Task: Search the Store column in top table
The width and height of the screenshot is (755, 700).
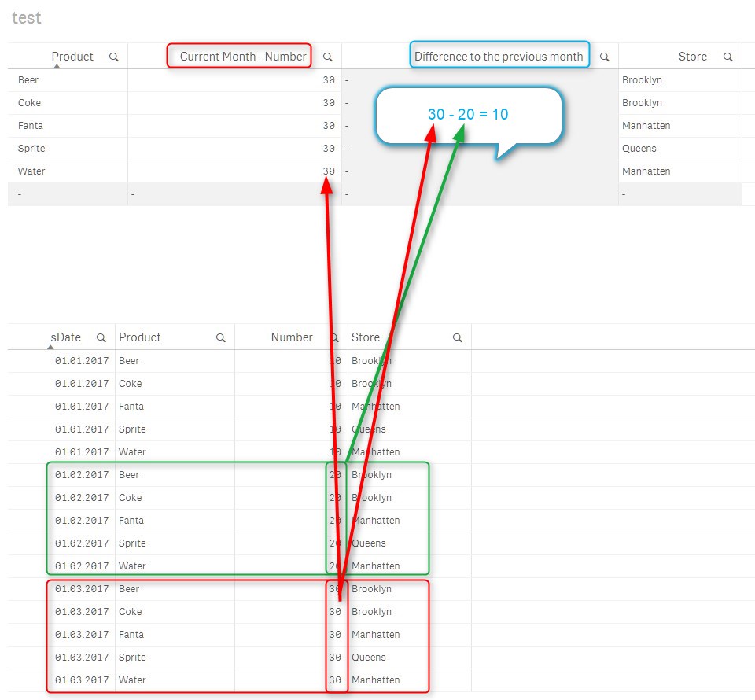Action: (727, 57)
